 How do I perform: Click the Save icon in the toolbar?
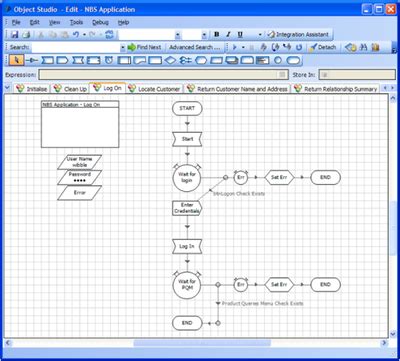(15, 35)
